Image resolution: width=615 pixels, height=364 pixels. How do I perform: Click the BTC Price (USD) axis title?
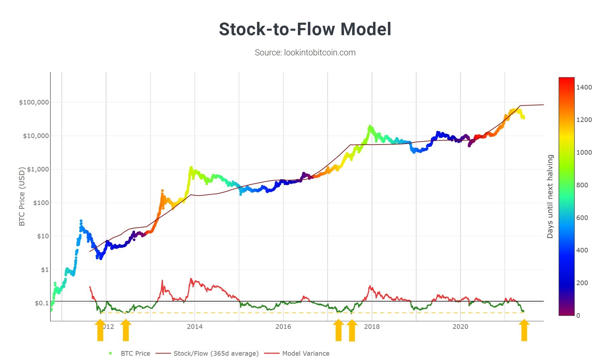[x=22, y=197]
